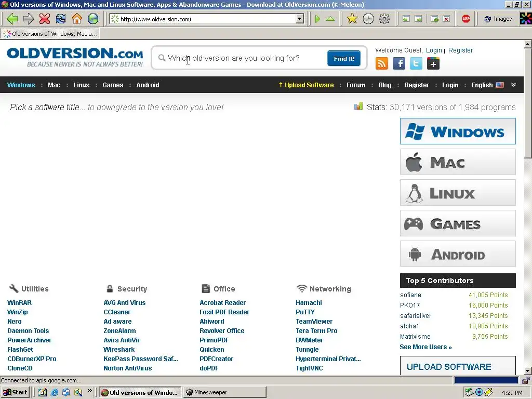Click the OldVersion.com logo
The width and height of the screenshot is (532, 399).
[x=75, y=57]
